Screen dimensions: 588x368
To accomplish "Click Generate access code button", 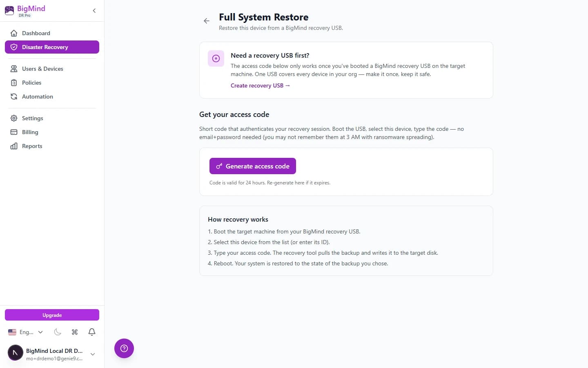I will coord(253,166).
